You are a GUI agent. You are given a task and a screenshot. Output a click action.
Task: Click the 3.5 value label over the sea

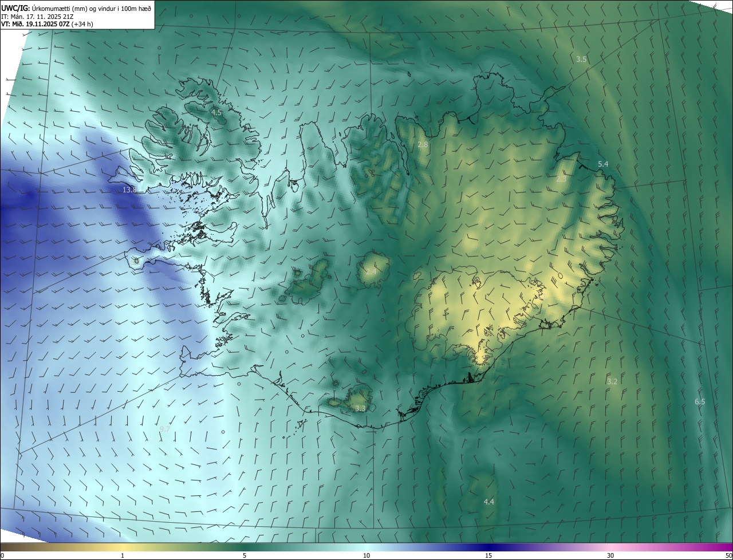tap(581, 59)
